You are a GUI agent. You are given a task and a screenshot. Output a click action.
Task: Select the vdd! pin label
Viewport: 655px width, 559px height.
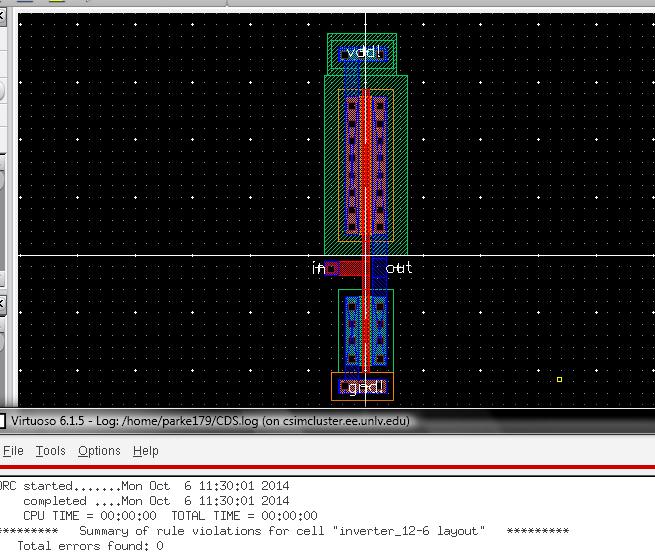click(x=362, y=53)
